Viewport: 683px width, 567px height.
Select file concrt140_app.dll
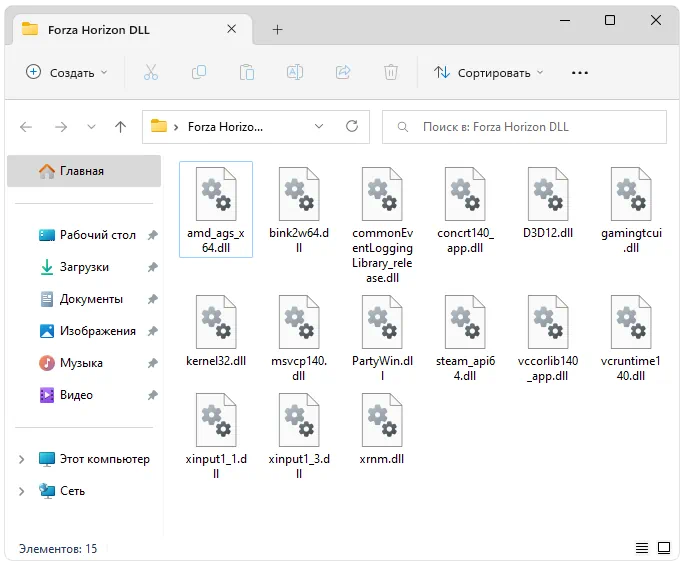click(x=465, y=209)
